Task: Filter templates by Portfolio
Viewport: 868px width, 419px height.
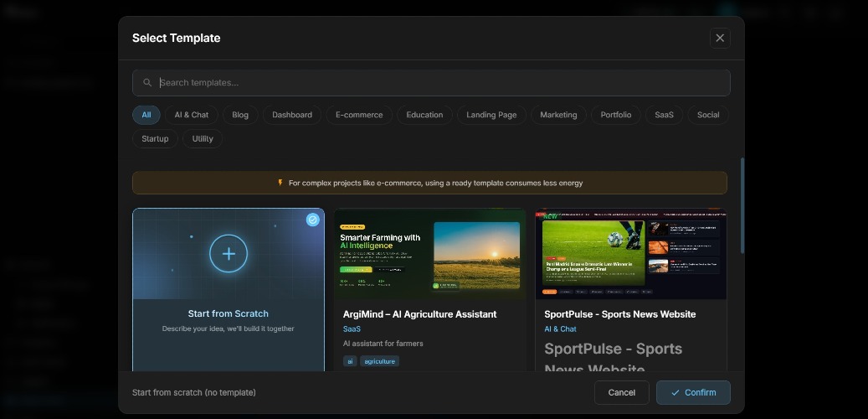Action: tap(616, 115)
